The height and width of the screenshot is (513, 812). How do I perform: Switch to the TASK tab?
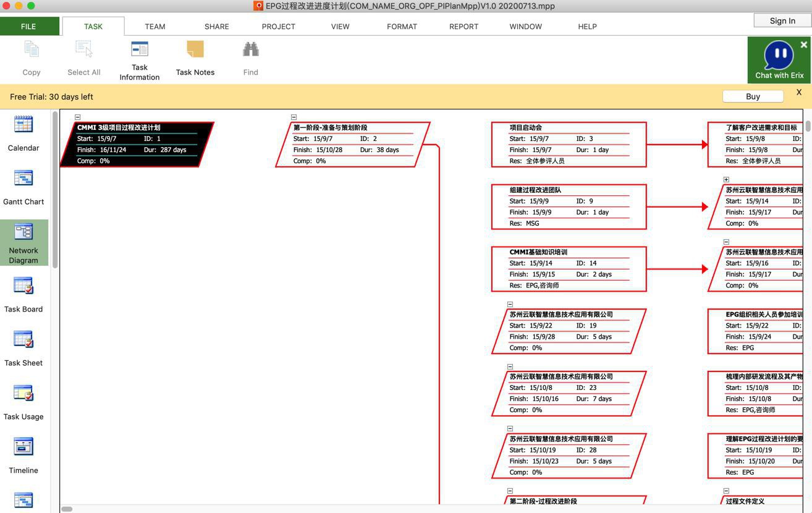tap(93, 27)
